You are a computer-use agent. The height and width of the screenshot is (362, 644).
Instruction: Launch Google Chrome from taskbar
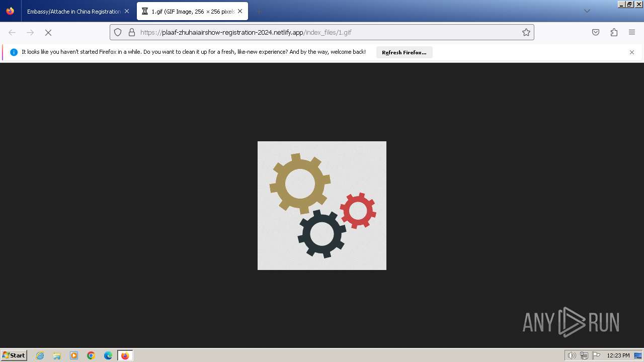tap(91, 355)
